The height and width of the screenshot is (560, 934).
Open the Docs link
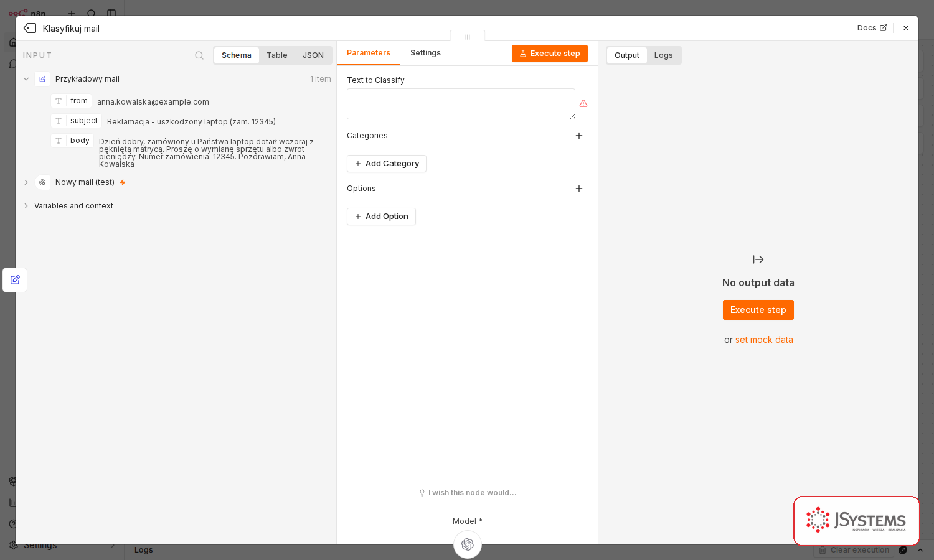click(x=872, y=28)
